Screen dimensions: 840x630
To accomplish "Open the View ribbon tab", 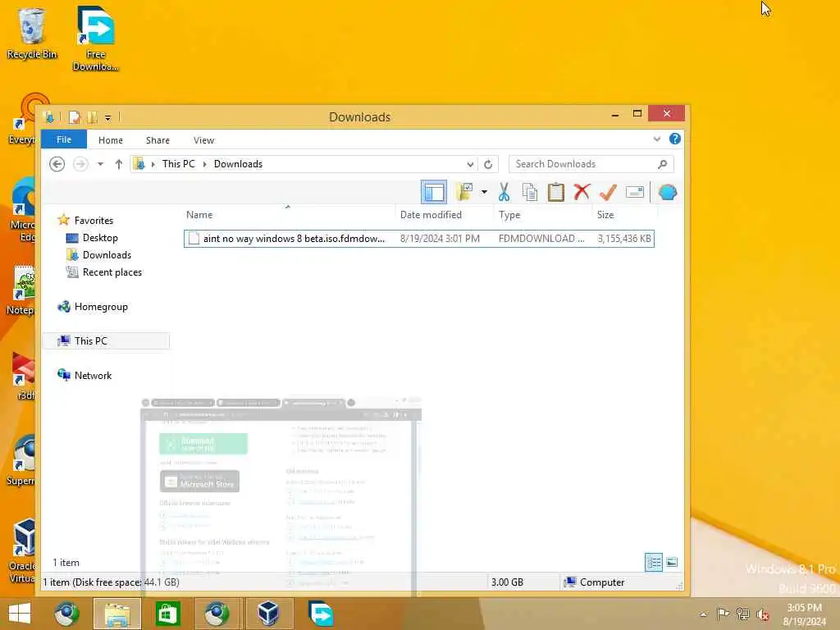I will 203,139.
